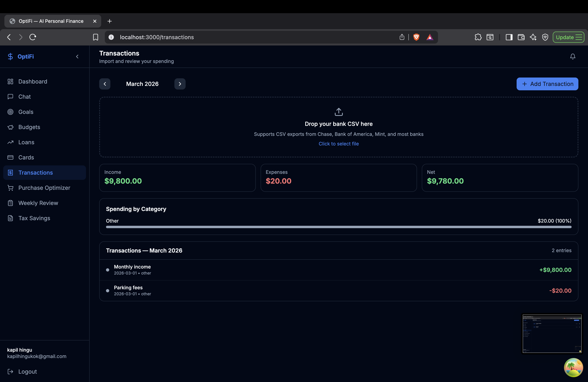Select the OptiFi browser tab
588x382 pixels.
coord(51,21)
